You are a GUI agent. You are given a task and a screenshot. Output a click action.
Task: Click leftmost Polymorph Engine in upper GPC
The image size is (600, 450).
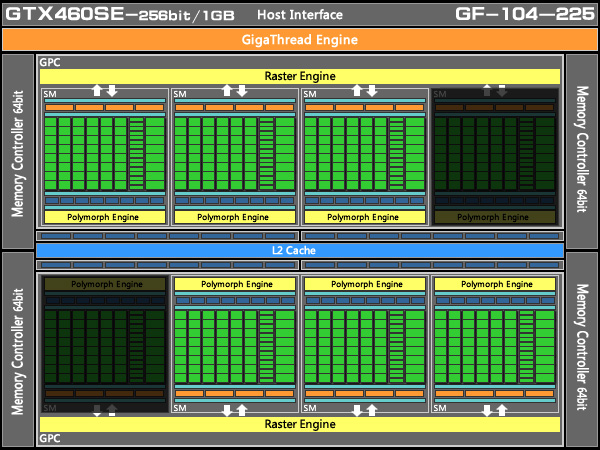105,217
